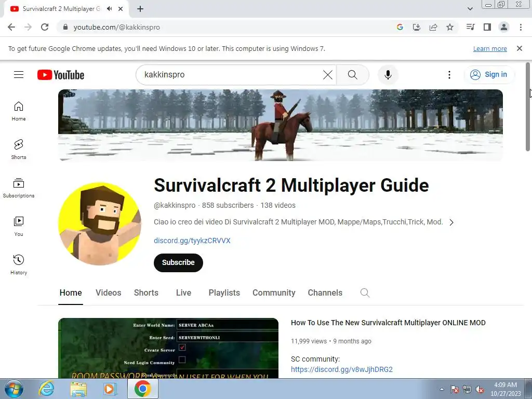Switch to the Channels tab
The height and width of the screenshot is (399, 532).
pos(325,293)
